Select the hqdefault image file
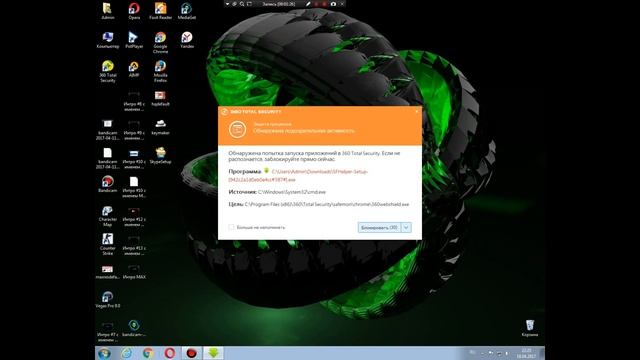This screenshot has width=640, height=360. 160,98
